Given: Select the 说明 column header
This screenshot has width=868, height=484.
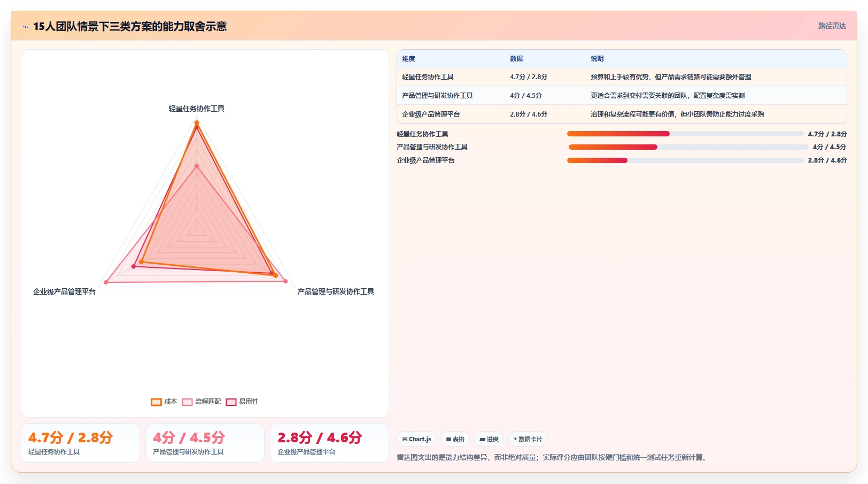Looking at the screenshot, I should (x=597, y=59).
